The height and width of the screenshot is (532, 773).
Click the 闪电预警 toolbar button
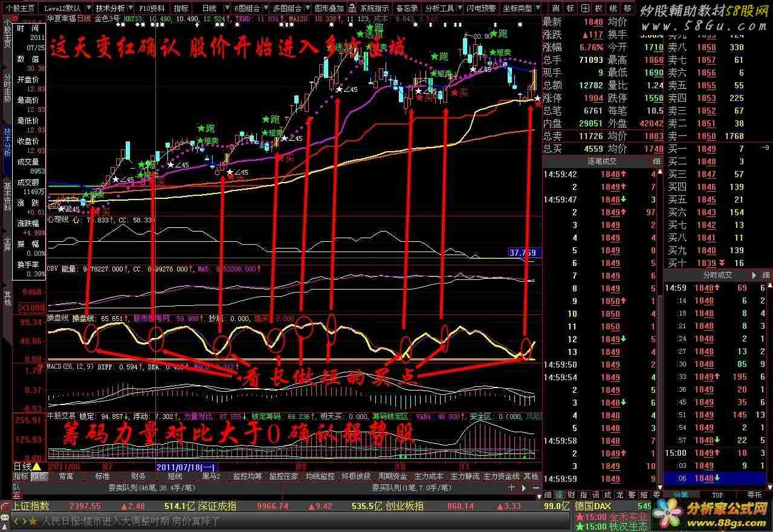click(481, 8)
